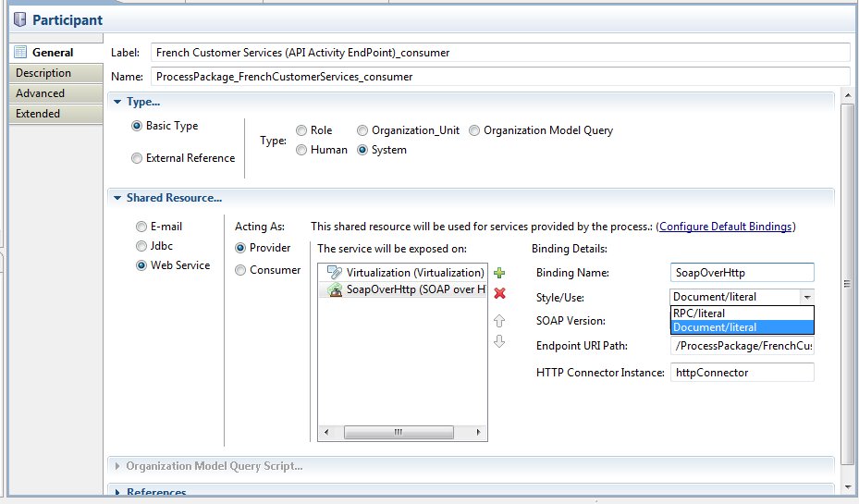Click the Label text field

pyautogui.click(x=499, y=53)
